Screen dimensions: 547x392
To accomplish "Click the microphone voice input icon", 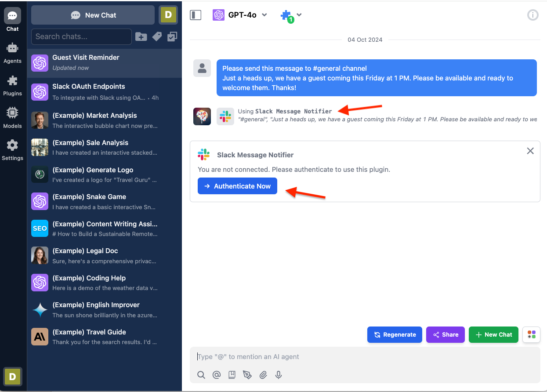I will 278,375.
